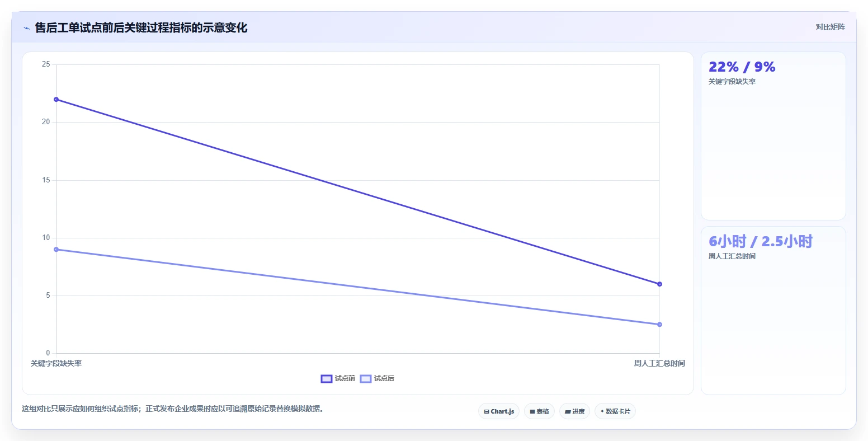Toggle the 试点前 legend item

pyautogui.click(x=338, y=378)
